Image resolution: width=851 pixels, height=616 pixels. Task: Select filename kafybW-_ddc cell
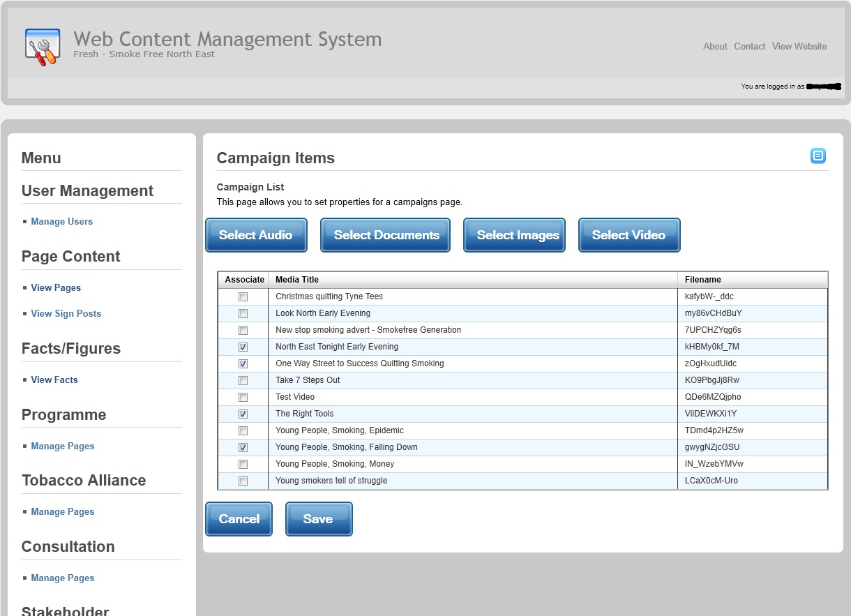pyautogui.click(x=753, y=296)
